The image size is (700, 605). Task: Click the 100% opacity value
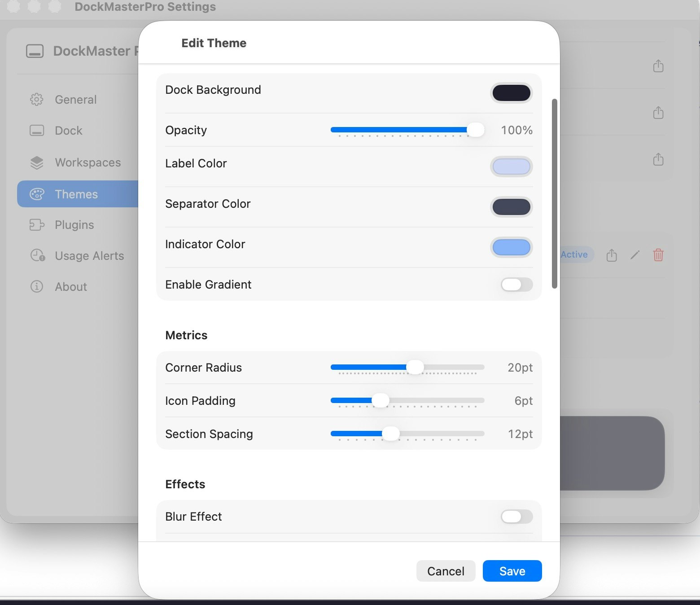tap(516, 130)
